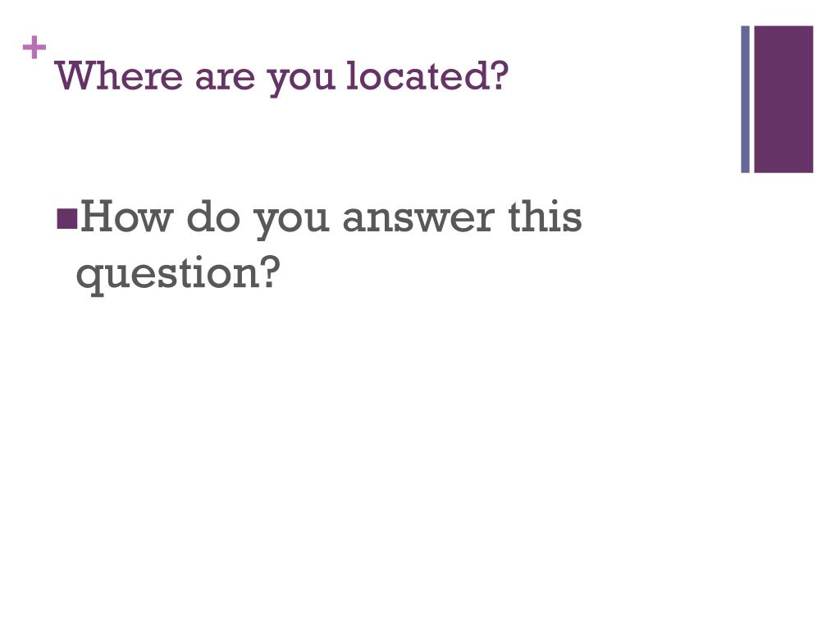This screenshot has height=630, width=840.
Task: Select "you" in the gray bullet text
Action: (291, 223)
